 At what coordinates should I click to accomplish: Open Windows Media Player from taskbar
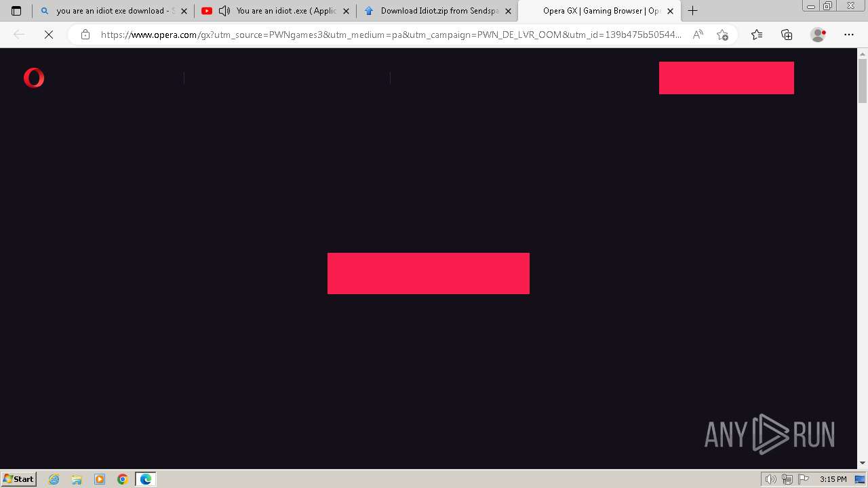click(x=100, y=479)
